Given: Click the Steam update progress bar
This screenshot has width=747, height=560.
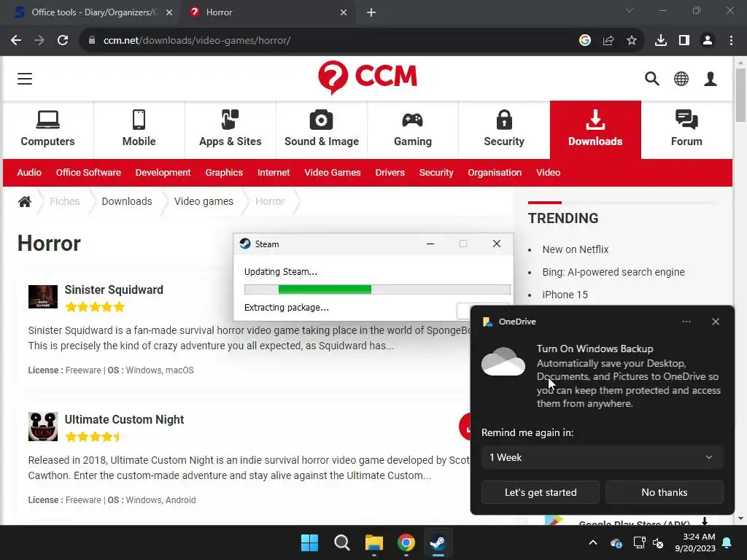Looking at the screenshot, I should pos(377,289).
